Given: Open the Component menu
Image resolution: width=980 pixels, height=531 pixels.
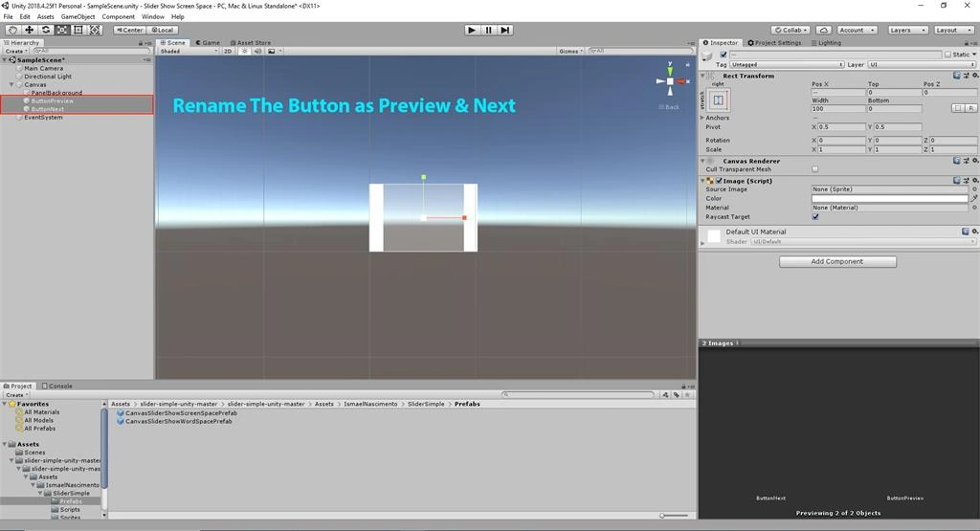Looking at the screenshot, I should tap(118, 17).
